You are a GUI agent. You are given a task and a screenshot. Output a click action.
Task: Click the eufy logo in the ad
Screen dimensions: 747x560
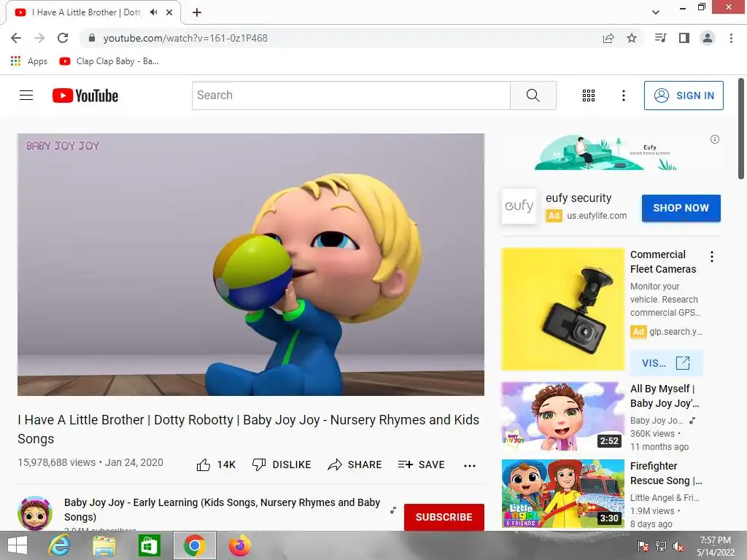(x=519, y=206)
